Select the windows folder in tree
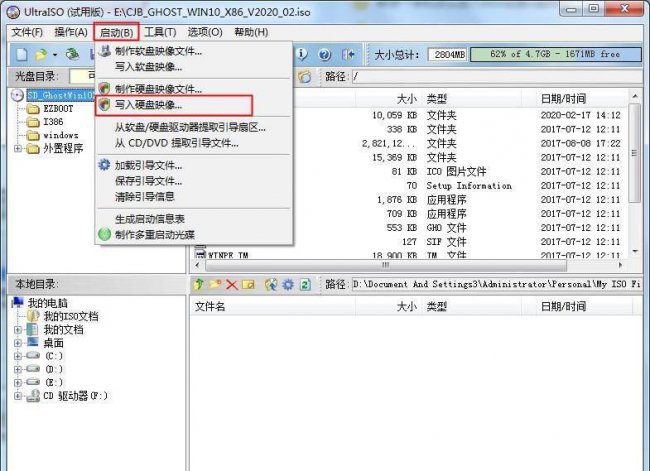Image resolution: width=650 pixels, height=471 pixels. [x=61, y=135]
